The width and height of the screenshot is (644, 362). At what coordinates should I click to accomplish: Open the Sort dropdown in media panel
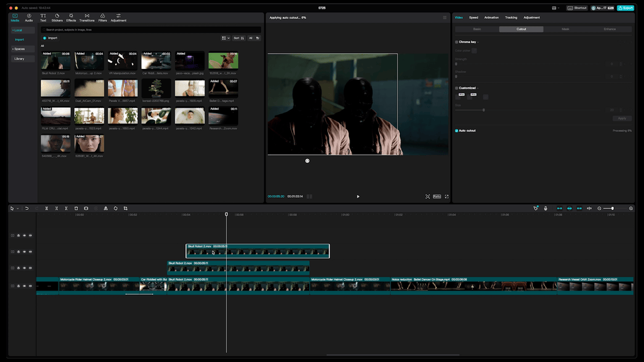click(x=239, y=38)
